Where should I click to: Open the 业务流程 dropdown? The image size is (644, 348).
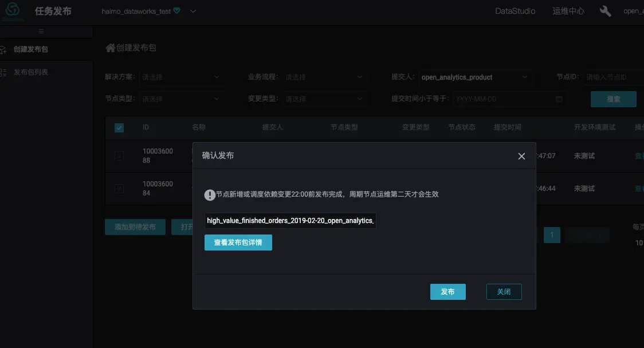tap(325, 77)
